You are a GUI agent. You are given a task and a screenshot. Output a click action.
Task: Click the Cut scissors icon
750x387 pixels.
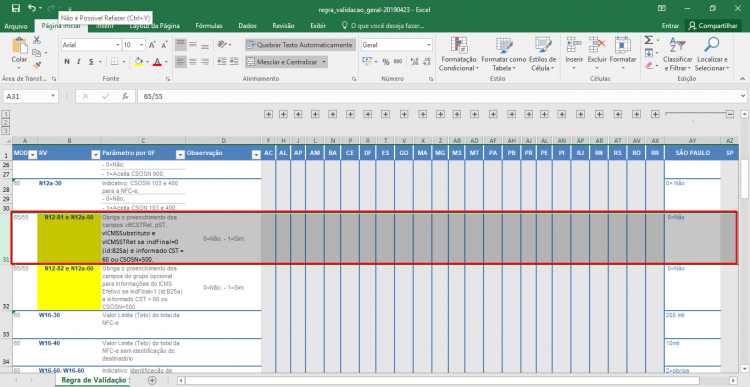pyautogui.click(x=37, y=41)
